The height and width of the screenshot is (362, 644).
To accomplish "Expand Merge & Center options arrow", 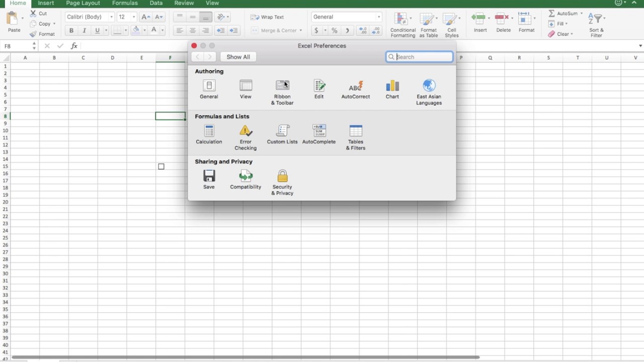I will pos(301,31).
